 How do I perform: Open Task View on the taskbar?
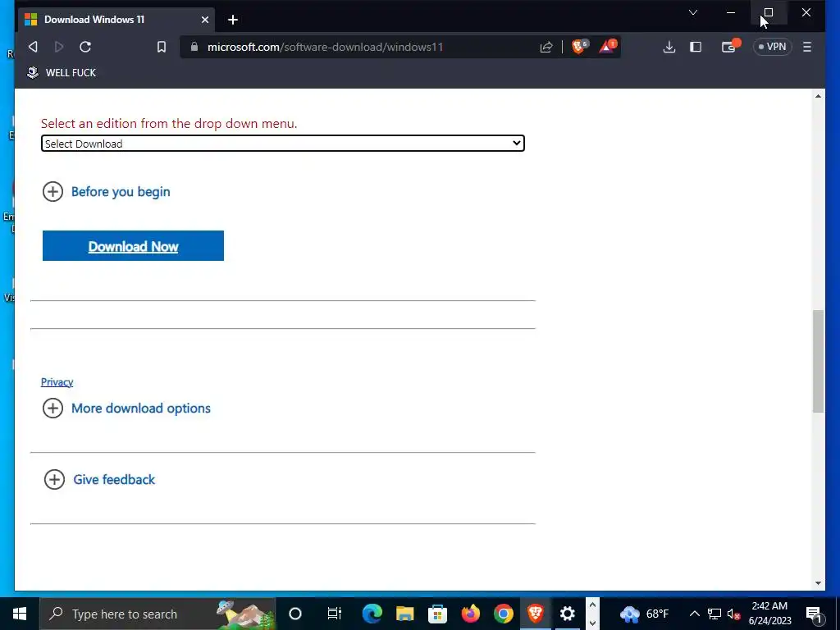(335, 614)
